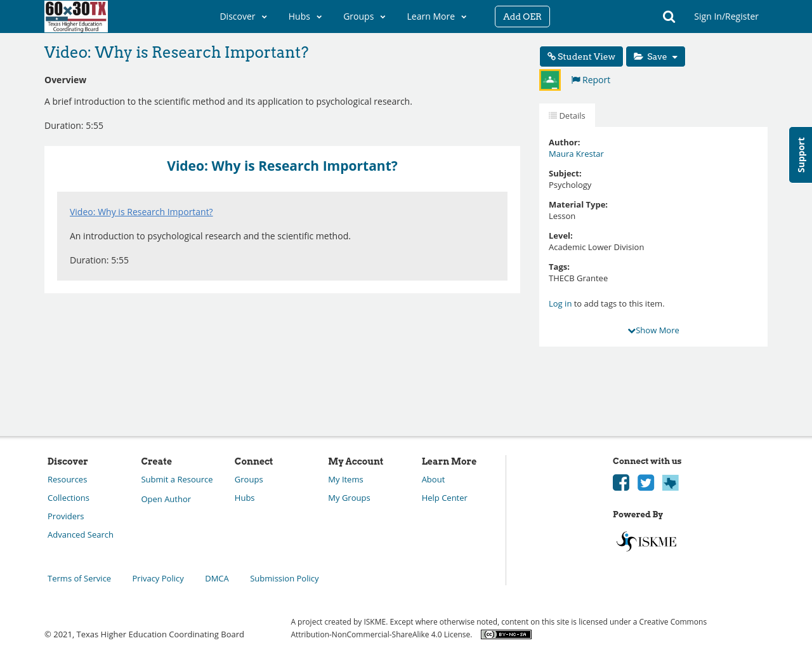
Task: Open the Support side tab
Action: click(x=801, y=155)
